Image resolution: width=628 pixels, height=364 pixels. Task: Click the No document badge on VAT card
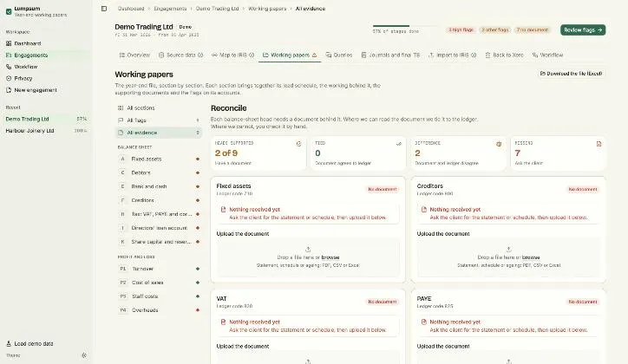click(382, 302)
